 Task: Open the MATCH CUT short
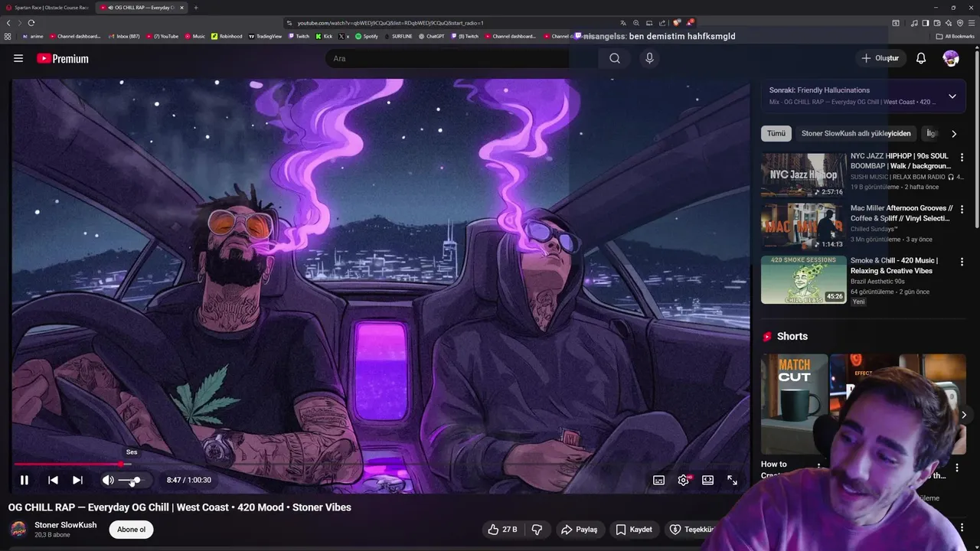click(794, 404)
